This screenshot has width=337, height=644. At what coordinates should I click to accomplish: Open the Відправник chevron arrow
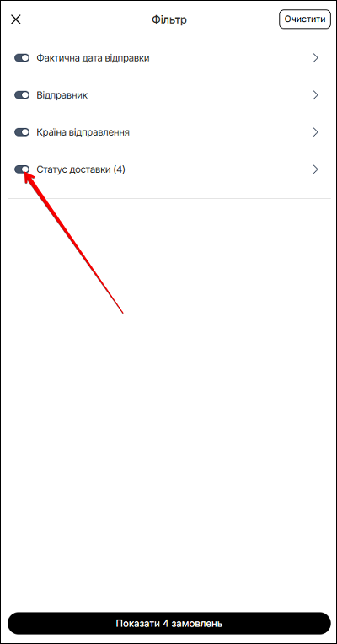pos(316,95)
